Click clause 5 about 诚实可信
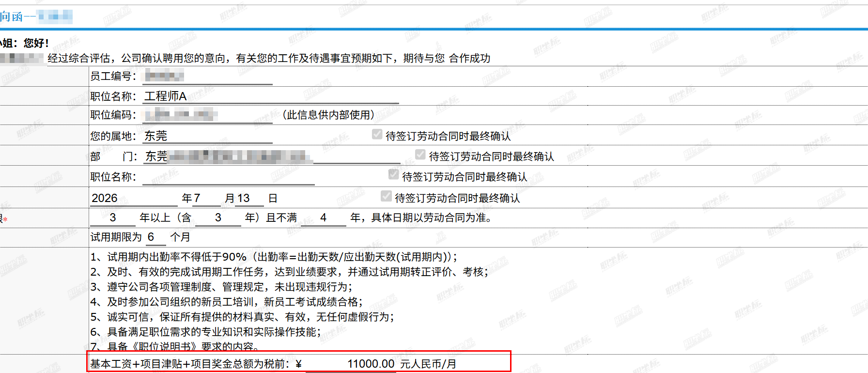Image resolution: width=868 pixels, height=373 pixels. tap(243, 317)
